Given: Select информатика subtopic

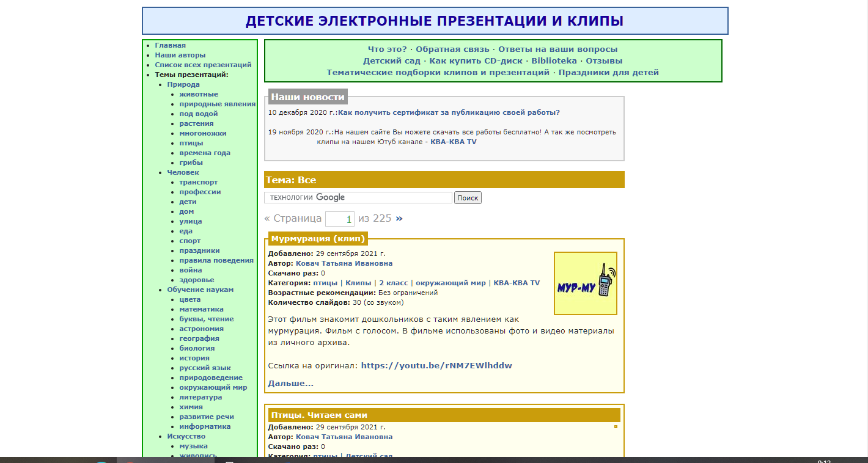Looking at the screenshot, I should click(205, 426).
